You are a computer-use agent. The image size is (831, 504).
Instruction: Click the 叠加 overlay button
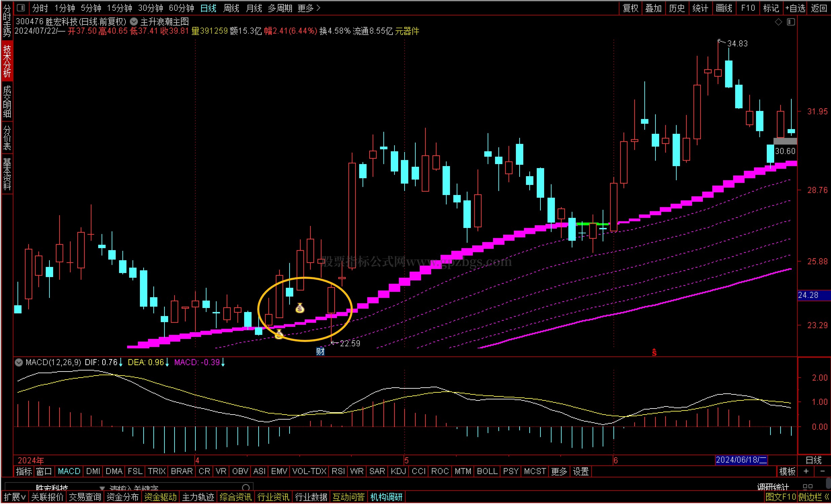click(654, 8)
